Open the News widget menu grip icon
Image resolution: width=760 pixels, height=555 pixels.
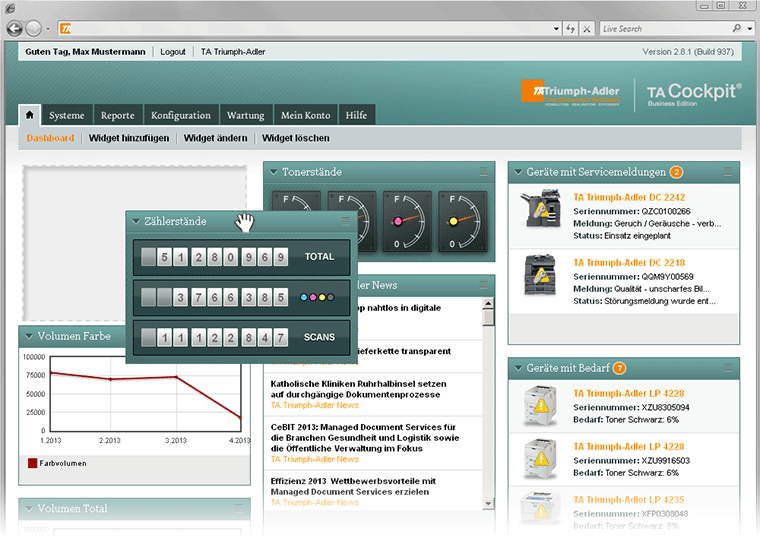483,285
